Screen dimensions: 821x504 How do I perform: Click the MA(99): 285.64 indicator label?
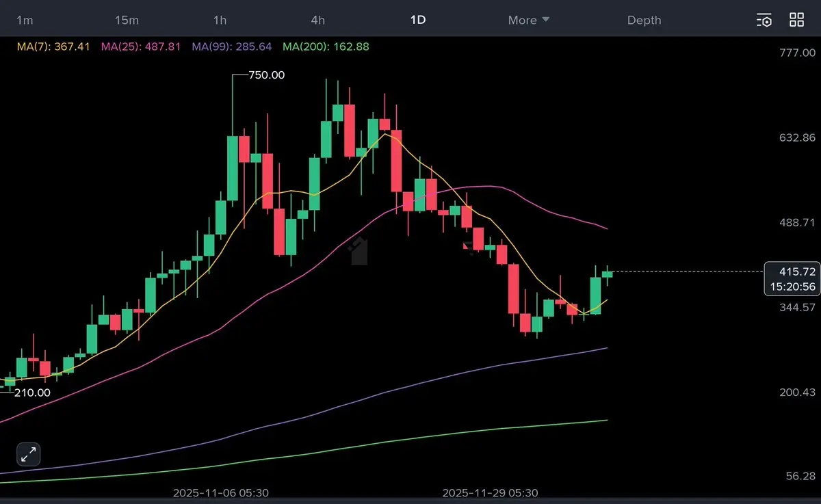coord(232,47)
